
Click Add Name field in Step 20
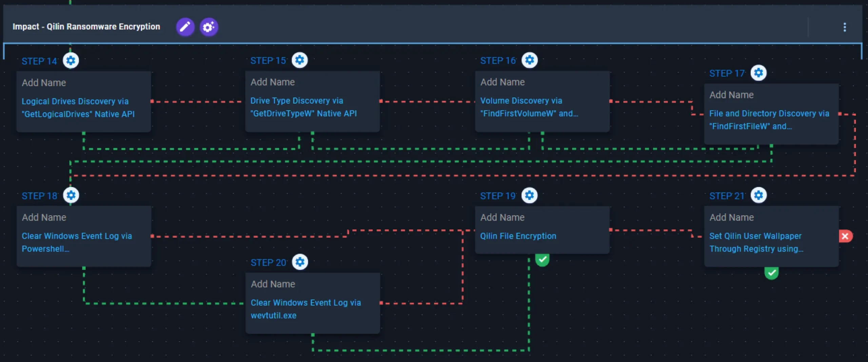coord(273,284)
